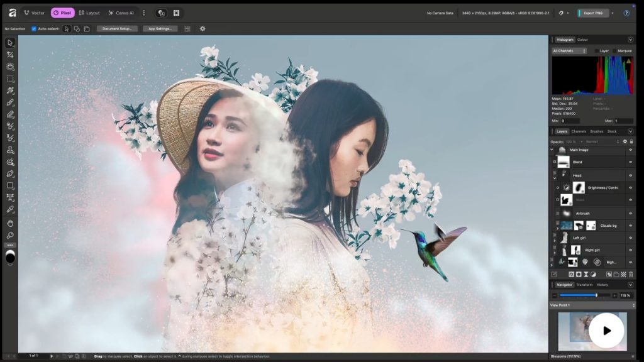
Task: Click the Document Setup button
Action: [x=117, y=29]
